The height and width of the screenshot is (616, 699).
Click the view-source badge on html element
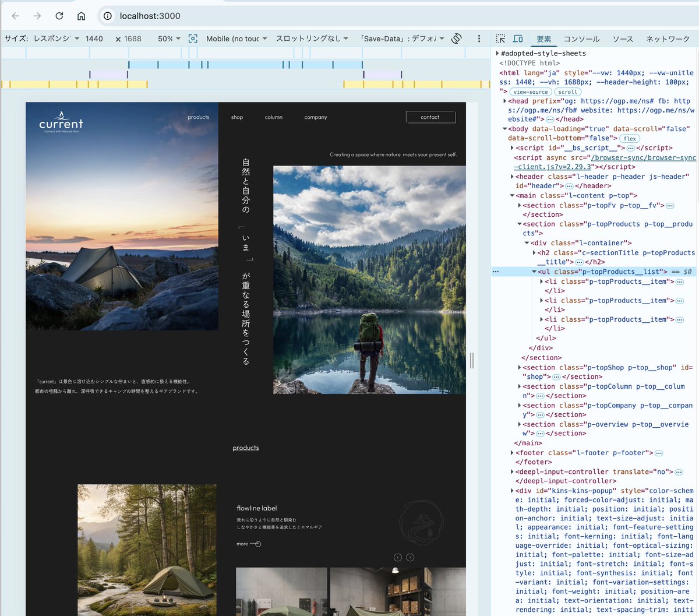pyautogui.click(x=531, y=92)
